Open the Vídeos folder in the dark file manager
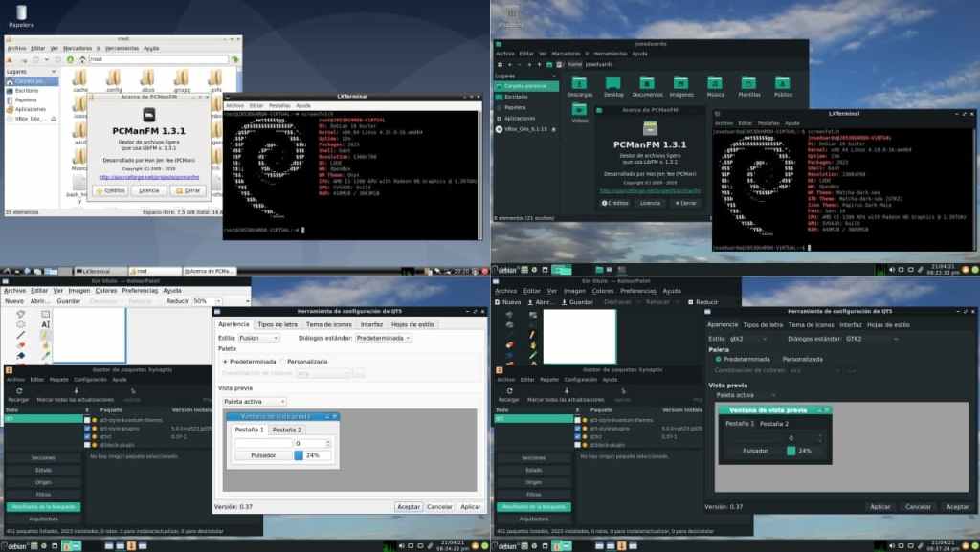This screenshot has width=980, height=552. pyautogui.click(x=580, y=114)
